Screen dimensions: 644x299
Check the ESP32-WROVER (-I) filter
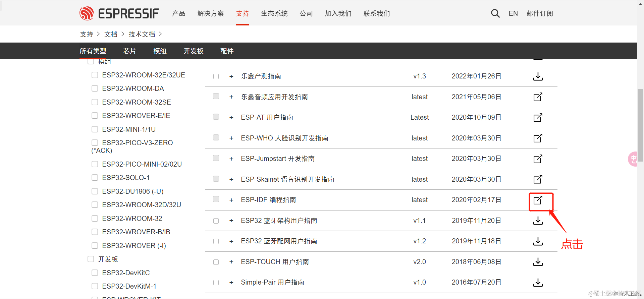[x=95, y=246]
